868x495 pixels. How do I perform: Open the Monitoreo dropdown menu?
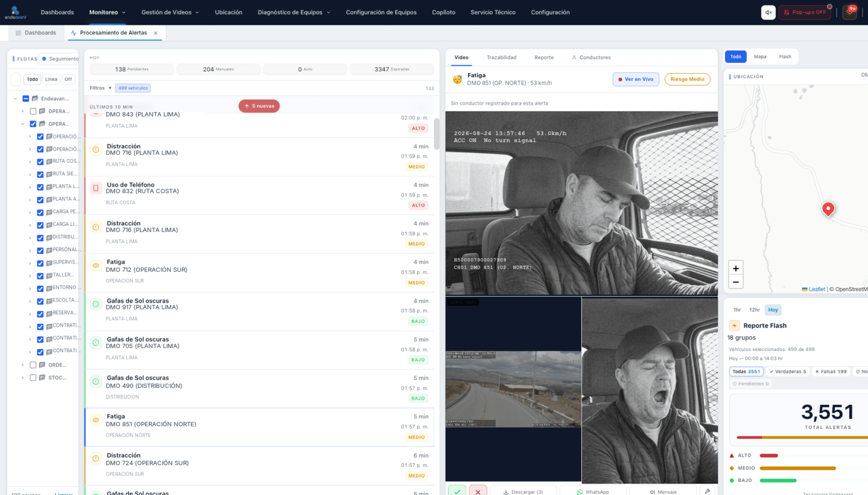pos(107,12)
